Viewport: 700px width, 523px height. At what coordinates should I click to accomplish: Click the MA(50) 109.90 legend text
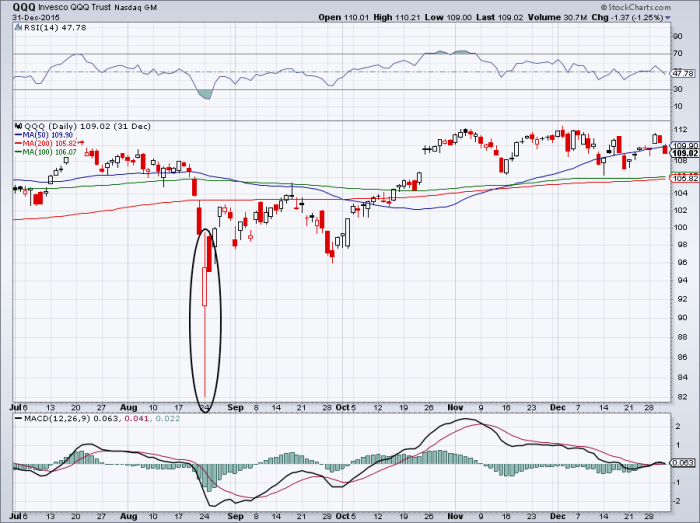point(47,135)
